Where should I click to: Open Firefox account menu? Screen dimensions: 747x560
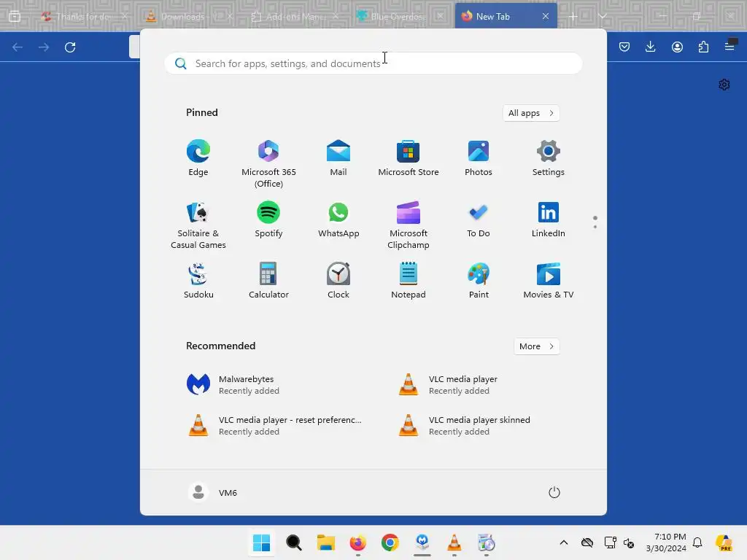pos(677,47)
